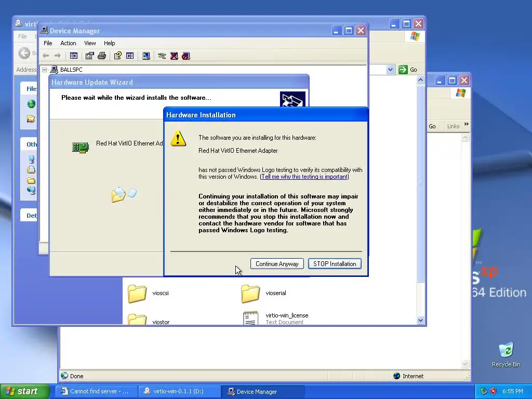The width and height of the screenshot is (532, 399).
Task: Click 'Done' status in IE status bar
Action: point(77,376)
